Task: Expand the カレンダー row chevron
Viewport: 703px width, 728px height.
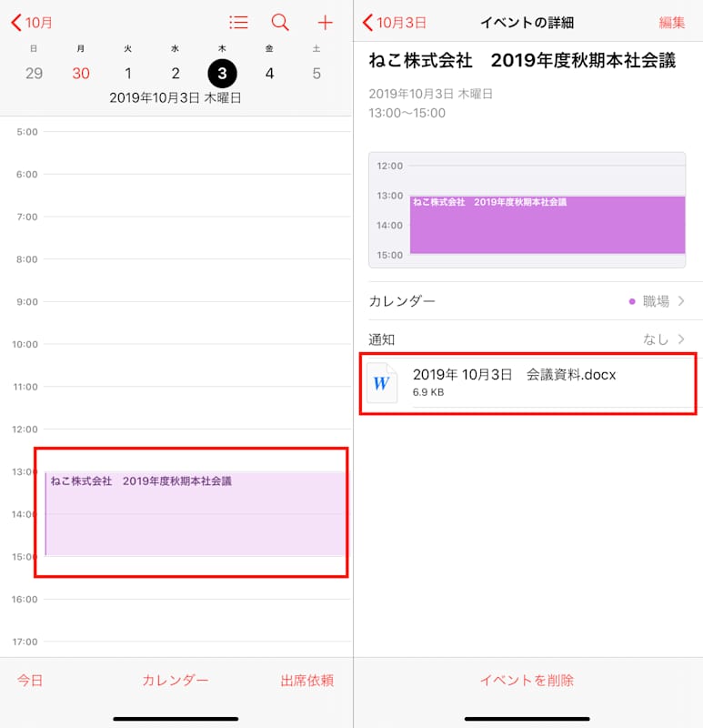Action: pos(681,301)
